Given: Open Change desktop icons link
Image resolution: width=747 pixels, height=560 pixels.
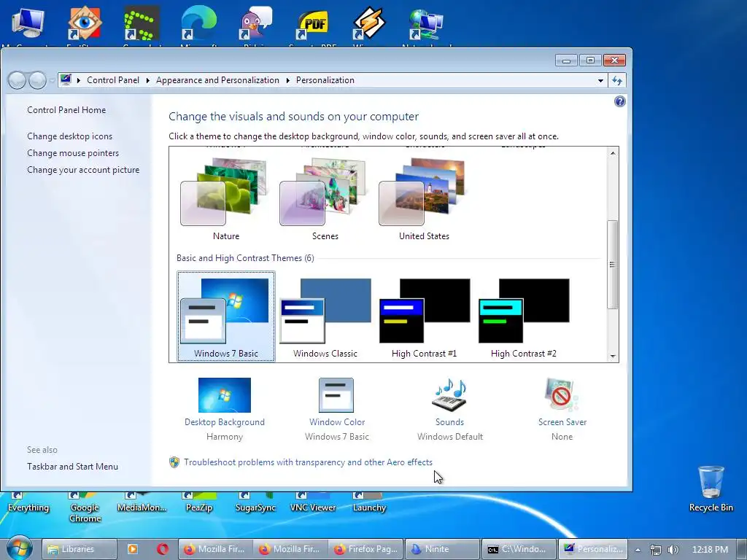Looking at the screenshot, I should coord(69,136).
